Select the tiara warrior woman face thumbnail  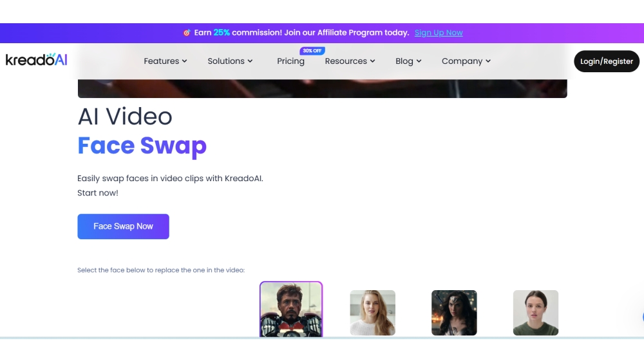pos(454,313)
